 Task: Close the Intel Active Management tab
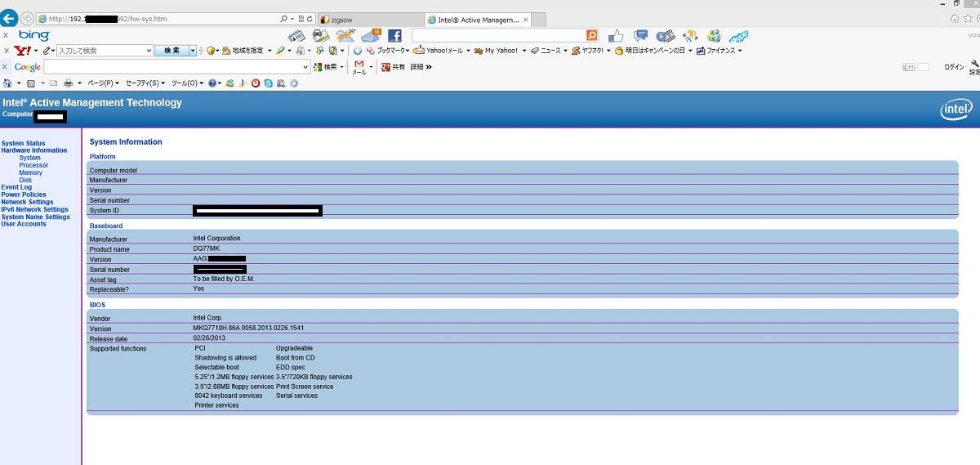pyautogui.click(x=525, y=18)
